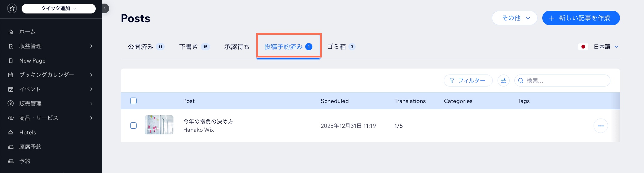This screenshot has height=173, width=644.
Task: Click the Japan flag language icon
Action: coord(583,47)
